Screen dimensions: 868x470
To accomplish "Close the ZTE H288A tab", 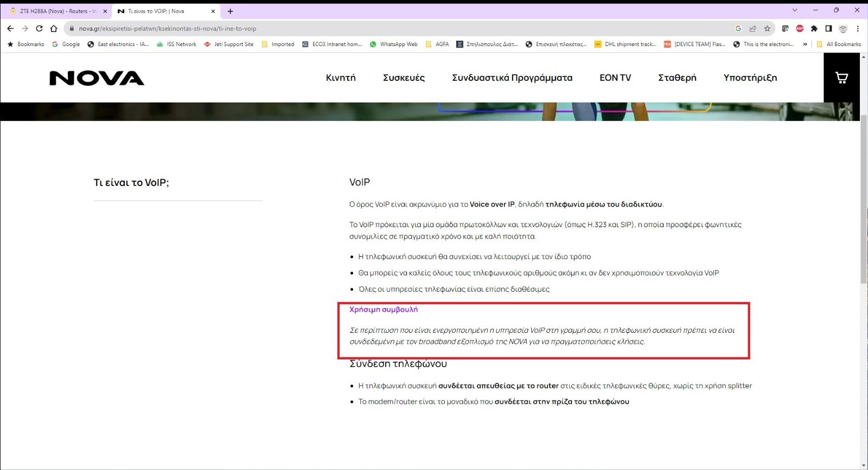I will click(105, 11).
